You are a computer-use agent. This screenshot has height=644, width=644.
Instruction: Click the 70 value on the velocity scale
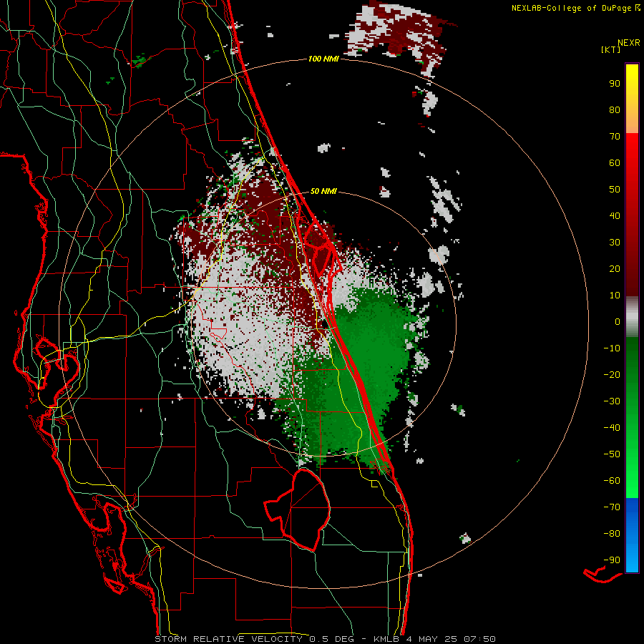615,137
